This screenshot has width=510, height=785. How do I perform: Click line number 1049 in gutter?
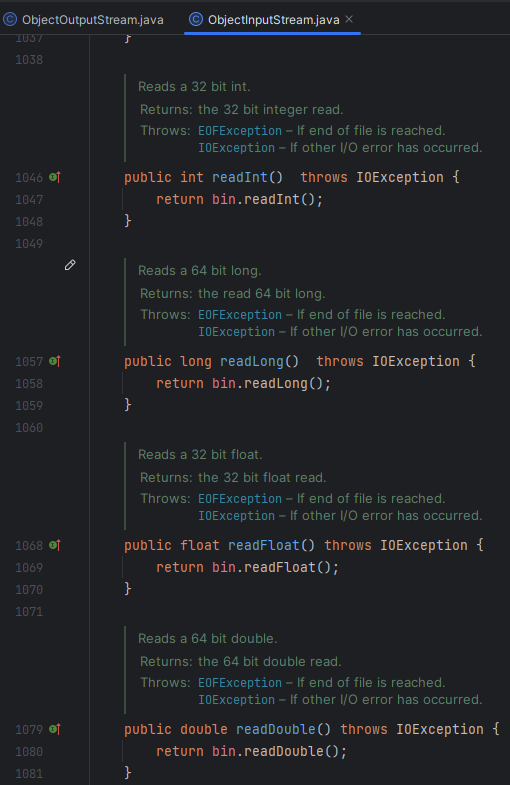29,244
